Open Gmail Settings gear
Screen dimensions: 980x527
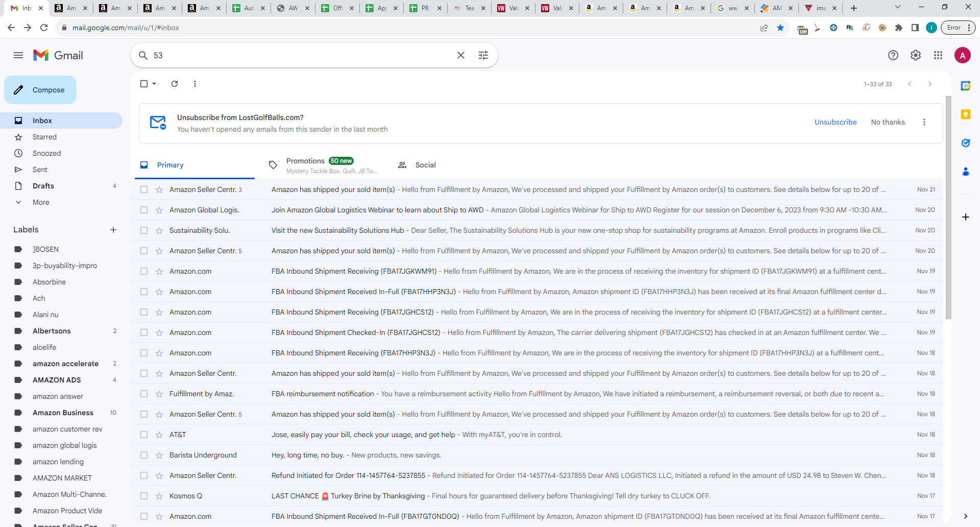916,55
